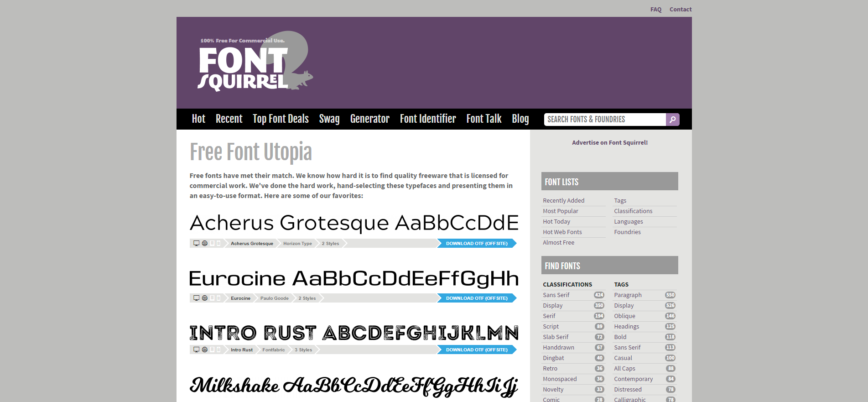Open Languages list
The height and width of the screenshot is (402, 868).
pos(629,221)
